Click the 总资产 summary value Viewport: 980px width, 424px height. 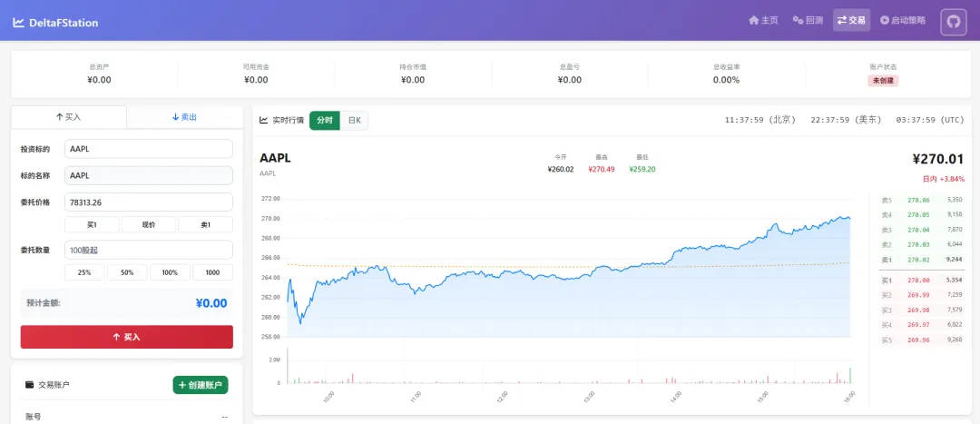click(x=100, y=80)
